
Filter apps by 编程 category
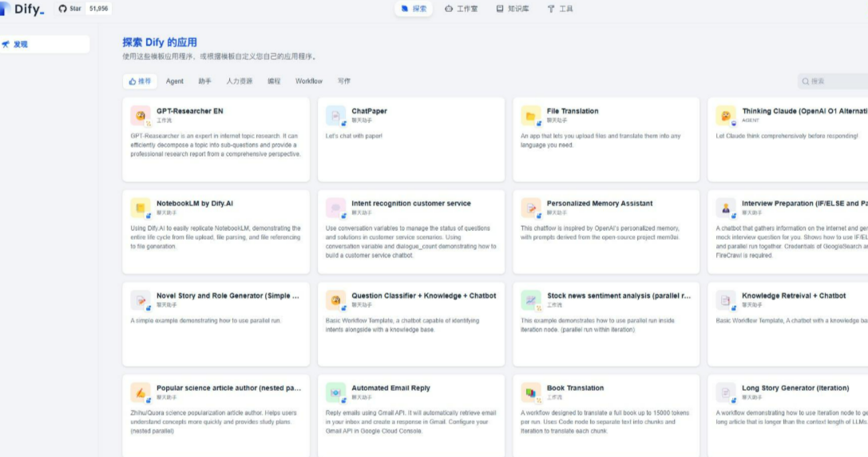coord(274,81)
